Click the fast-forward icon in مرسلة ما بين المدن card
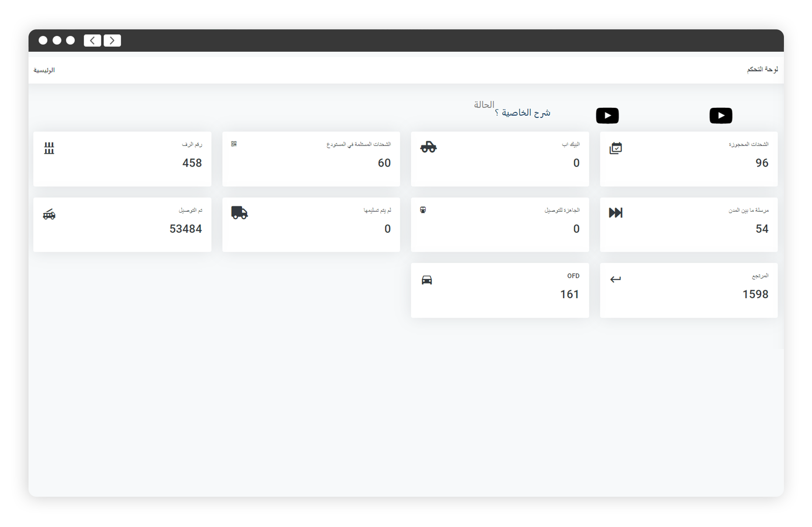This screenshot has width=812, height=527. [x=615, y=213]
